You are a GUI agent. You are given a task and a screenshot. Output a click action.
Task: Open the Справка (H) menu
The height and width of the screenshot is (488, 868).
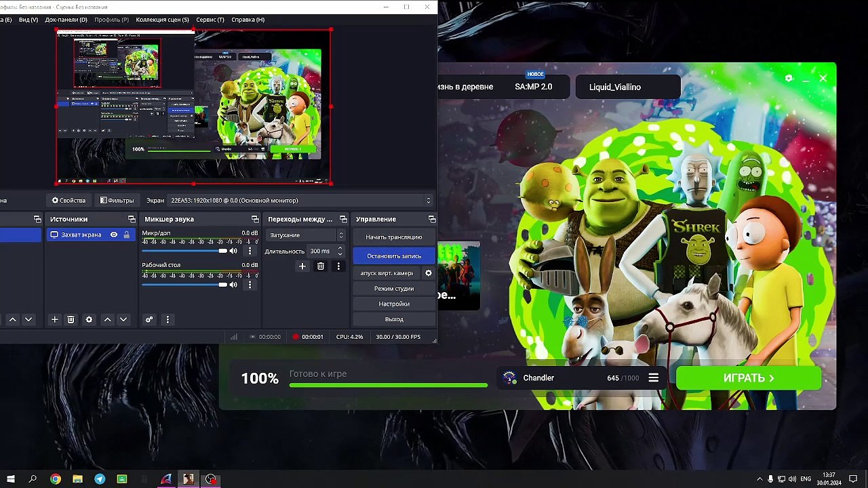click(248, 20)
